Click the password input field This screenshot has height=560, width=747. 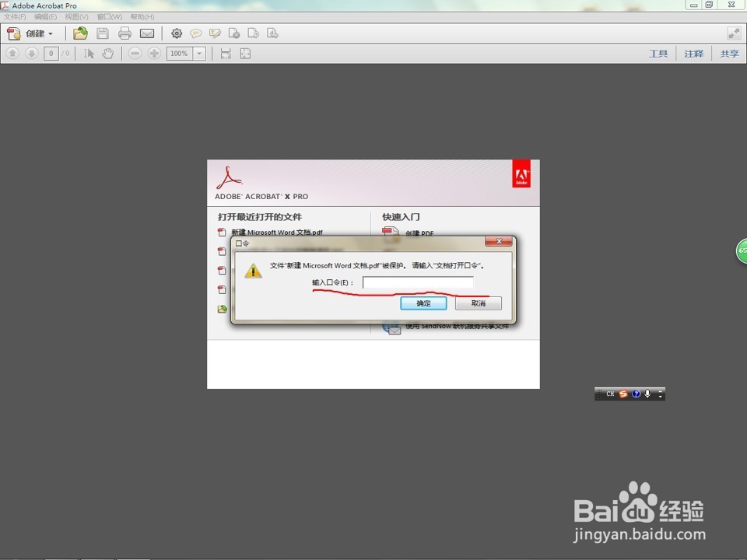pos(418,282)
